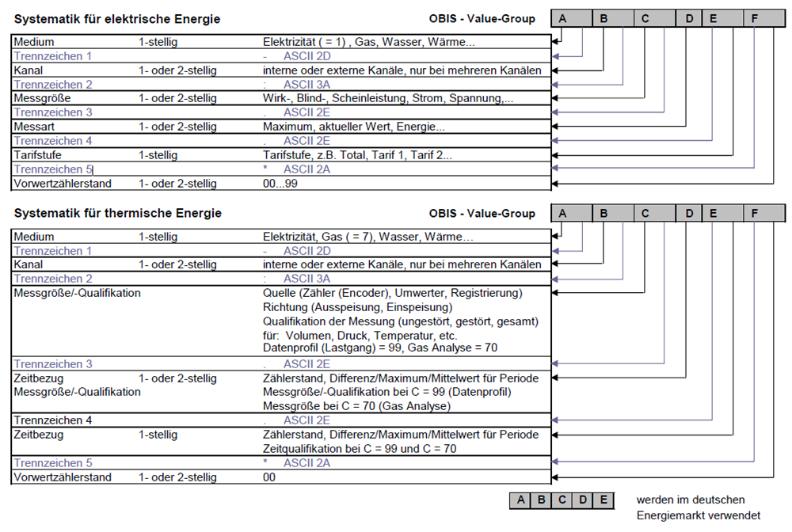Click value-group box F above electrical table
This screenshot has width=792, height=532.
click(765, 19)
